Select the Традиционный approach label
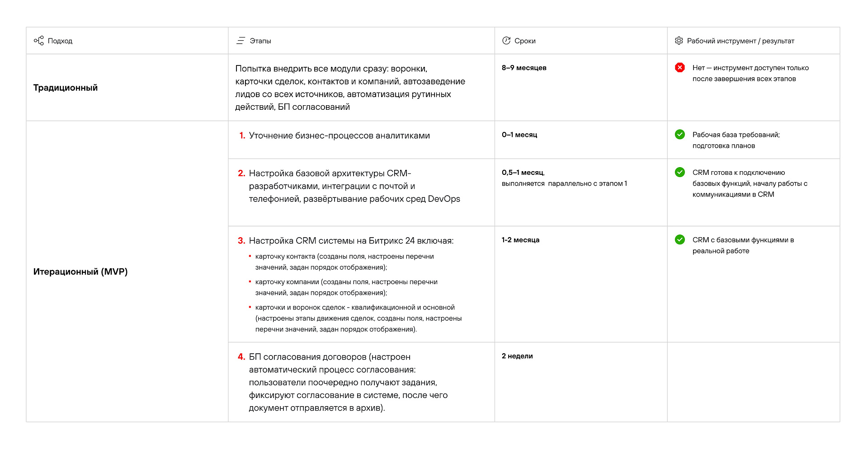 [x=66, y=88]
